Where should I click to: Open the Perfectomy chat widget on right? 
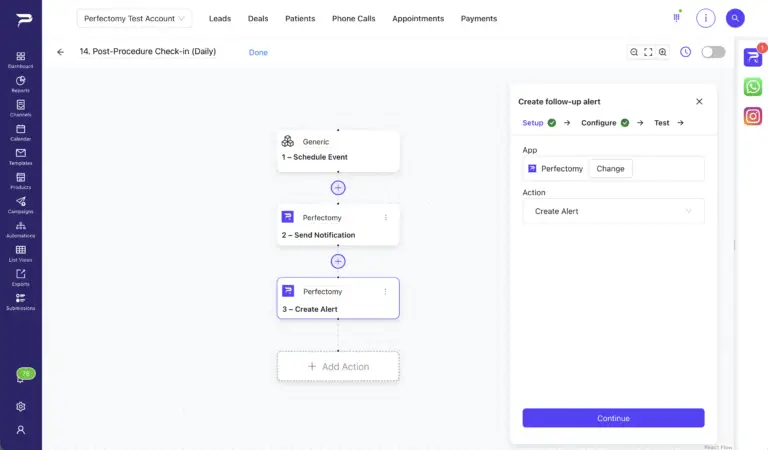753,57
